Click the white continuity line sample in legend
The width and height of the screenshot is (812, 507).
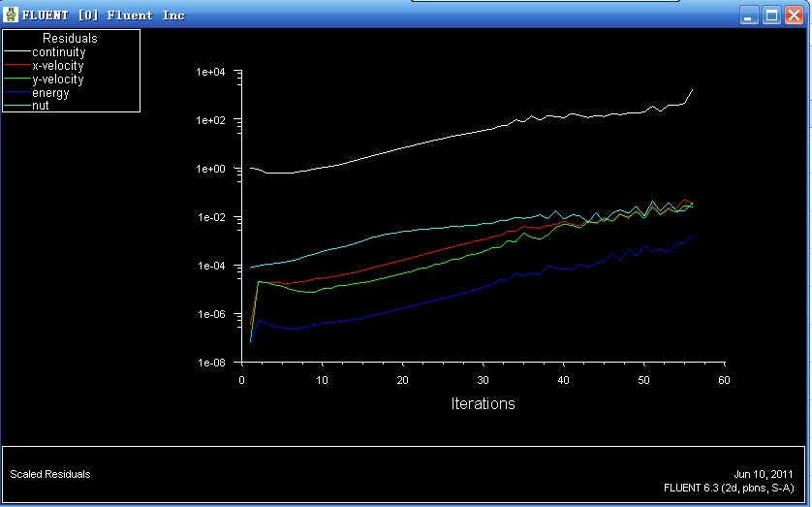point(17,52)
